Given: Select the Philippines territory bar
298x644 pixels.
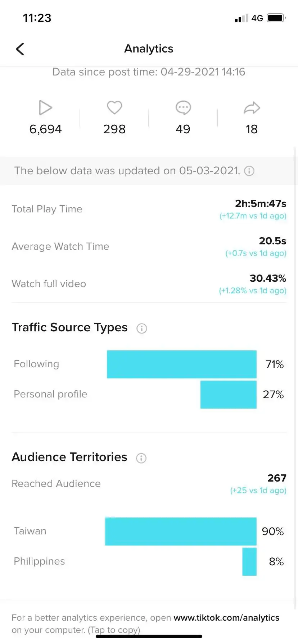Looking at the screenshot, I should 249,561.
